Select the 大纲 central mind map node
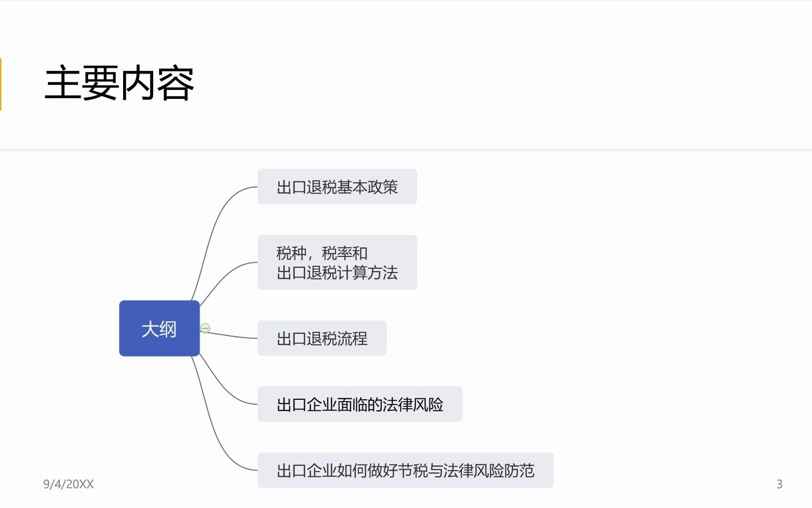 pyautogui.click(x=159, y=328)
